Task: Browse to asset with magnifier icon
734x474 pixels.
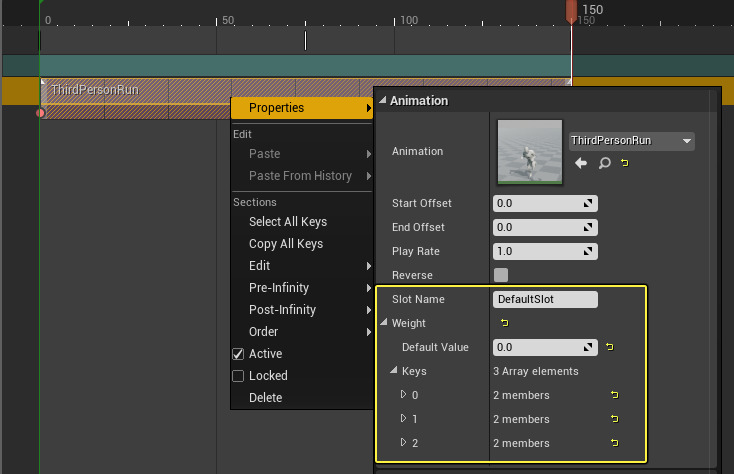Action: click(x=604, y=163)
